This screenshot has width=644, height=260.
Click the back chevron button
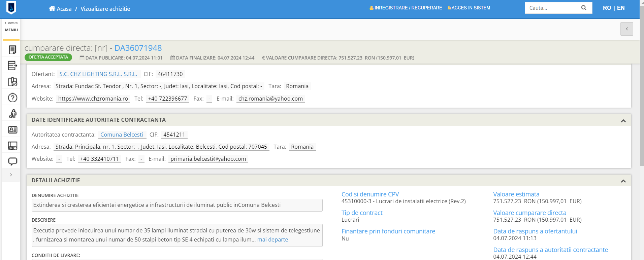coord(627,29)
